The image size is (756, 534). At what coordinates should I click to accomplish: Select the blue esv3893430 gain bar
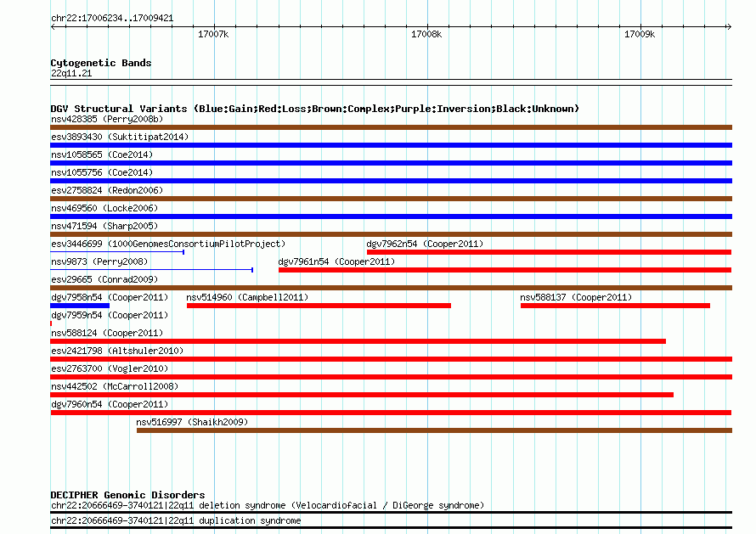coord(391,145)
